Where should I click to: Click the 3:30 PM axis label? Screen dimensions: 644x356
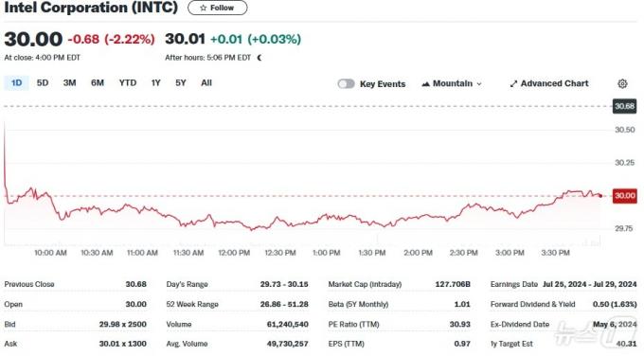(555, 253)
